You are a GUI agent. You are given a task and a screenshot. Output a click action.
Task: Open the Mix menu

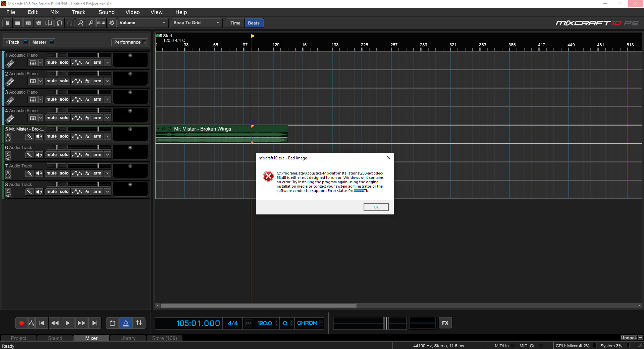[x=55, y=12]
